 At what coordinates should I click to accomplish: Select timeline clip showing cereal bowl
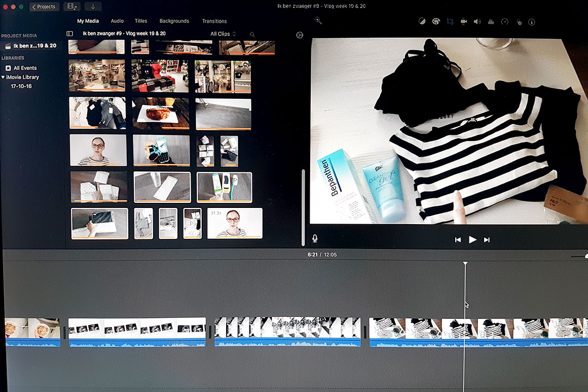coord(32,332)
